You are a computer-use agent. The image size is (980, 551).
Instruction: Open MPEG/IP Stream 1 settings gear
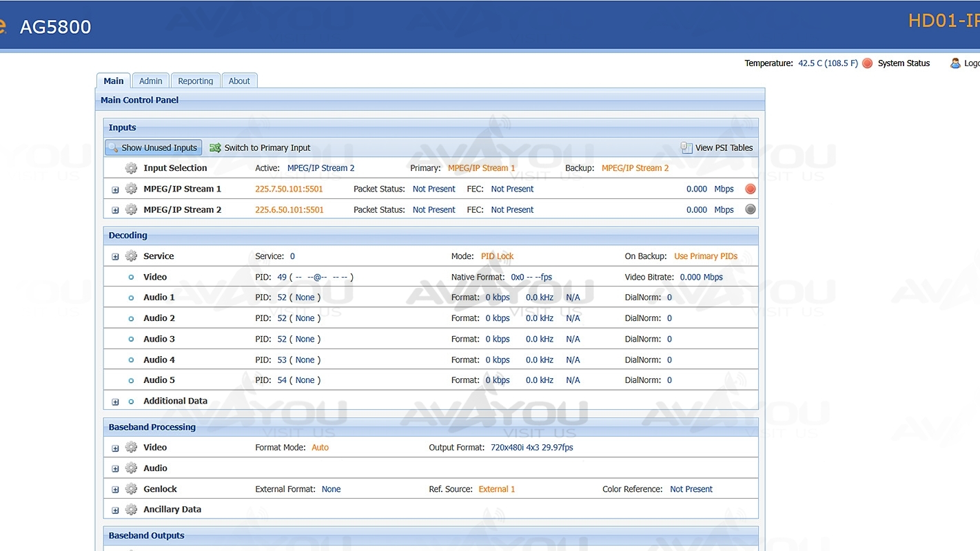click(x=131, y=189)
